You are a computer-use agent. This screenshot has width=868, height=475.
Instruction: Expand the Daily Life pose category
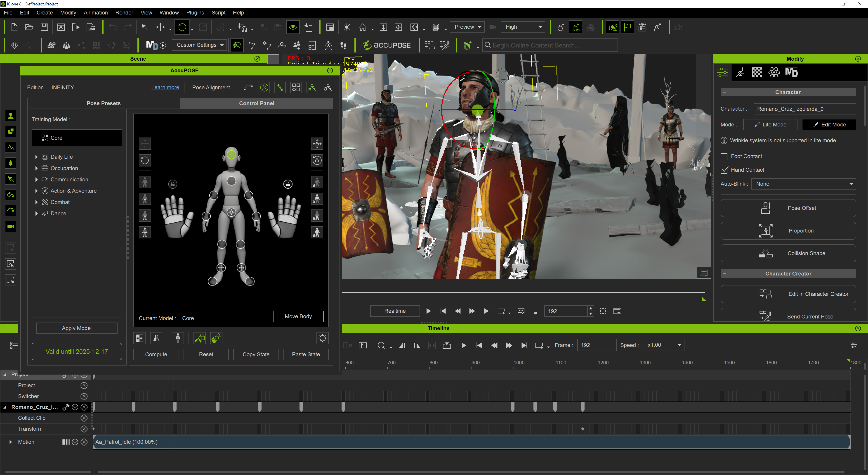point(36,157)
